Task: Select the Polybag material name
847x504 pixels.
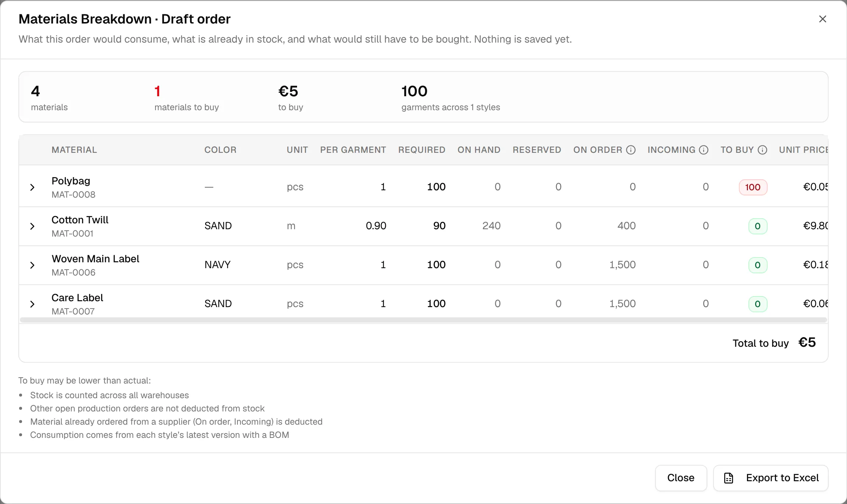Action: coord(71,181)
